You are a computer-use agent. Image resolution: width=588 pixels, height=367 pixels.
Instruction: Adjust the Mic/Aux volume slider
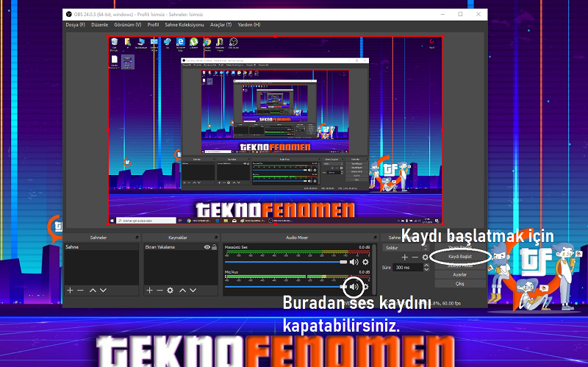tap(286, 287)
